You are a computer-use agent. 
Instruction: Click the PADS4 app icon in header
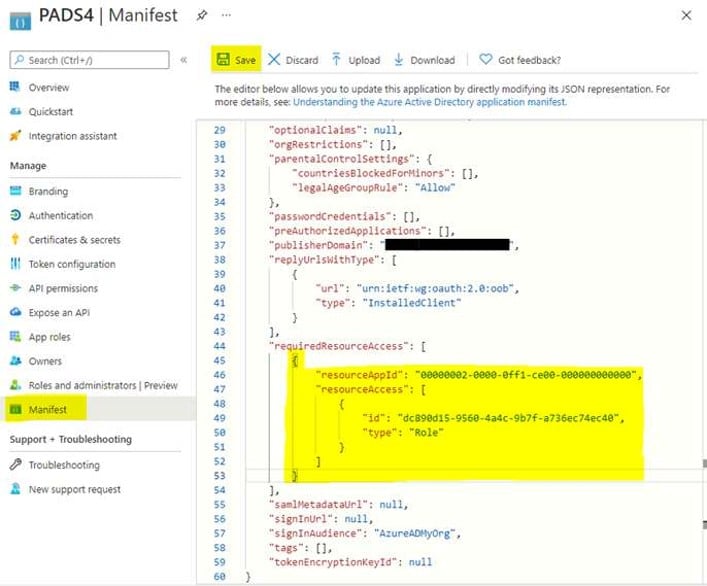click(20, 21)
